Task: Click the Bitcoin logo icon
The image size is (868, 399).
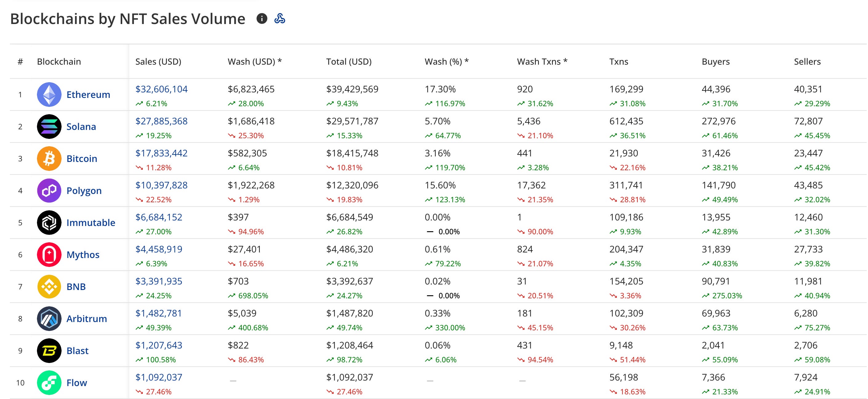Action: [49, 158]
